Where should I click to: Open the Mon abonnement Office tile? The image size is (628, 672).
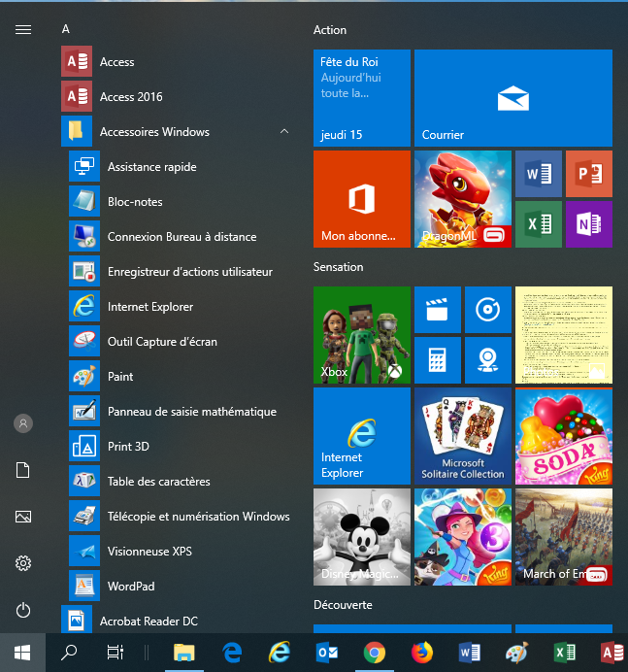[362, 199]
